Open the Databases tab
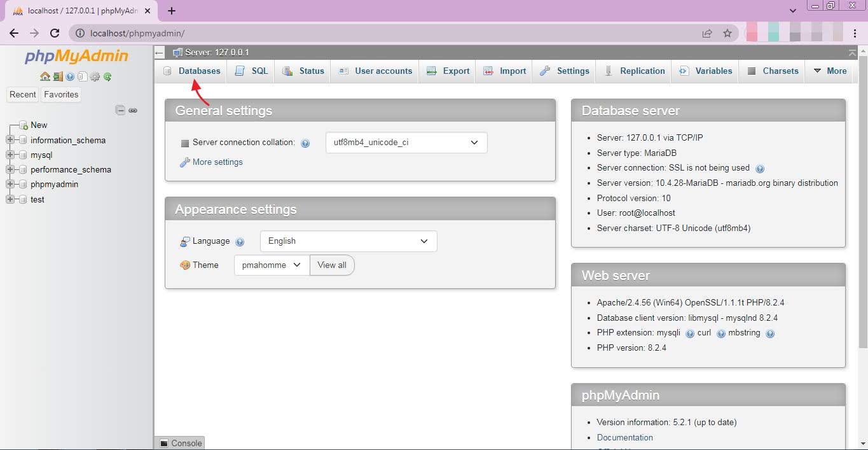 [192, 71]
